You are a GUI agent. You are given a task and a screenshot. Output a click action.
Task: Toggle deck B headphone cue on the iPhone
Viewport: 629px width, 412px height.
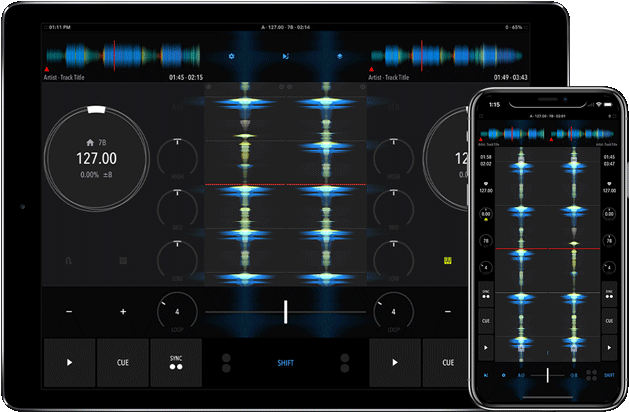pos(574,375)
